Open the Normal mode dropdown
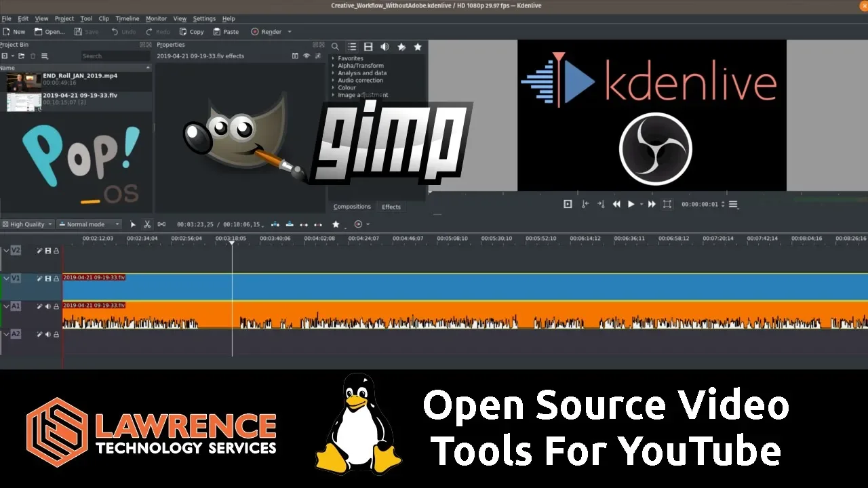The image size is (868, 488). tap(89, 224)
